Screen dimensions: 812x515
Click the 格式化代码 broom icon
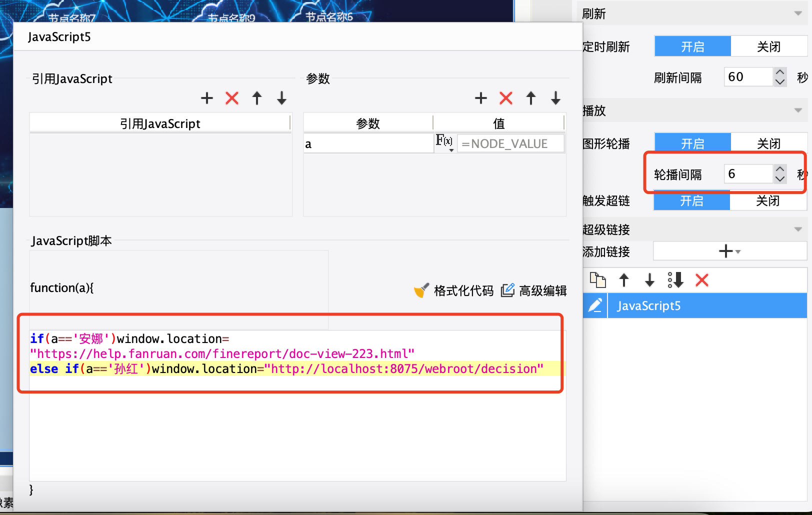[x=421, y=290]
